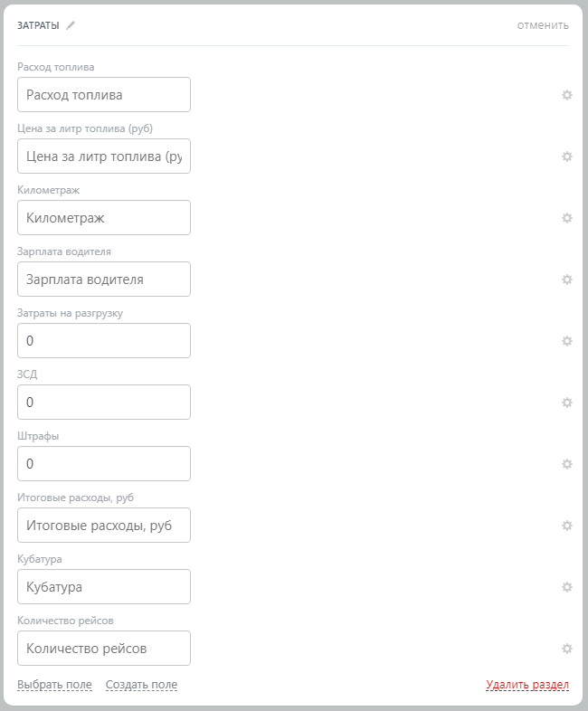
Task: Click the Создать поле link
Action: [141, 685]
